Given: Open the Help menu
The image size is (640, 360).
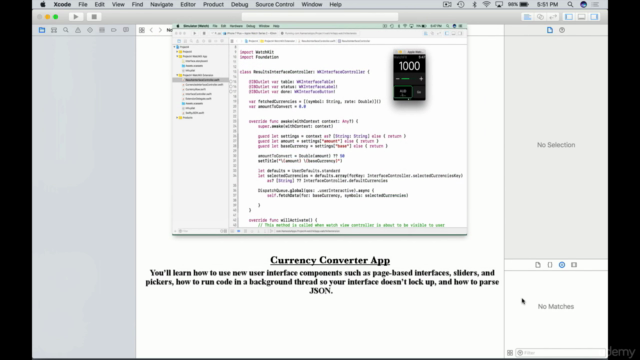Looking at the screenshot, I should tap(336, 4).
